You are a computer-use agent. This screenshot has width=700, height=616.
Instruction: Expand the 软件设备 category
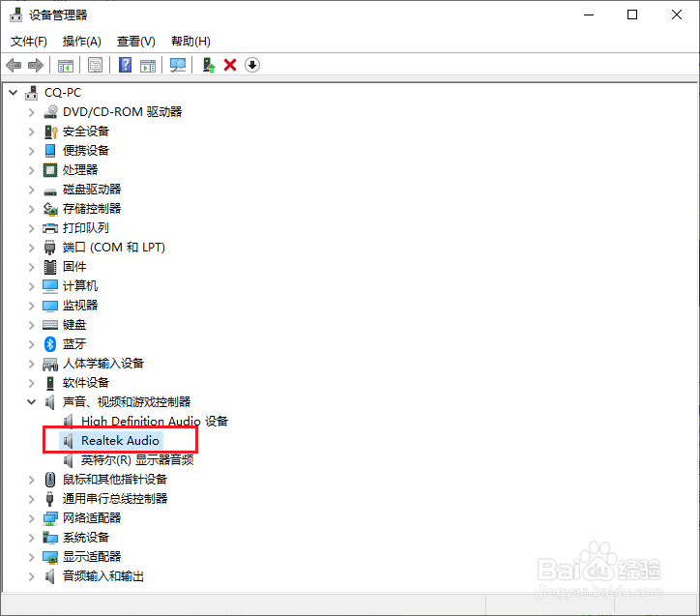click(x=31, y=383)
